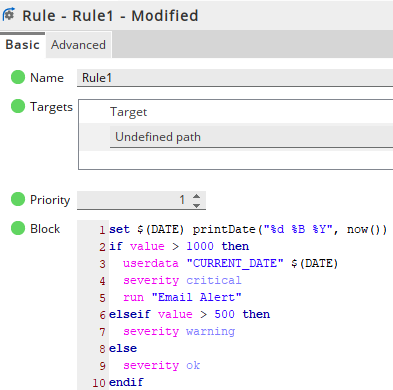Click the green status dot beside Block
Screen dimensions: 393x390
(x=18, y=228)
